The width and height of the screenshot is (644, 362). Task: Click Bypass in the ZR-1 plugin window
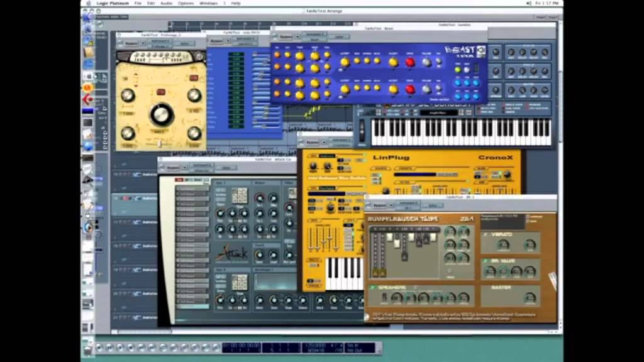click(x=380, y=206)
